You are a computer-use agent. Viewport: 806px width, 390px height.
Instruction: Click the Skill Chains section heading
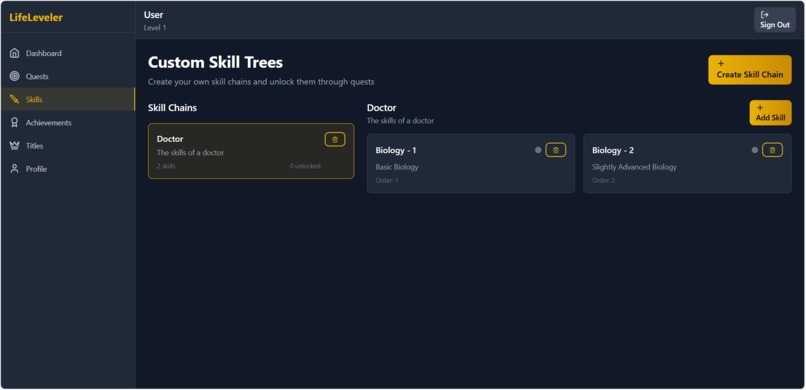coord(172,108)
